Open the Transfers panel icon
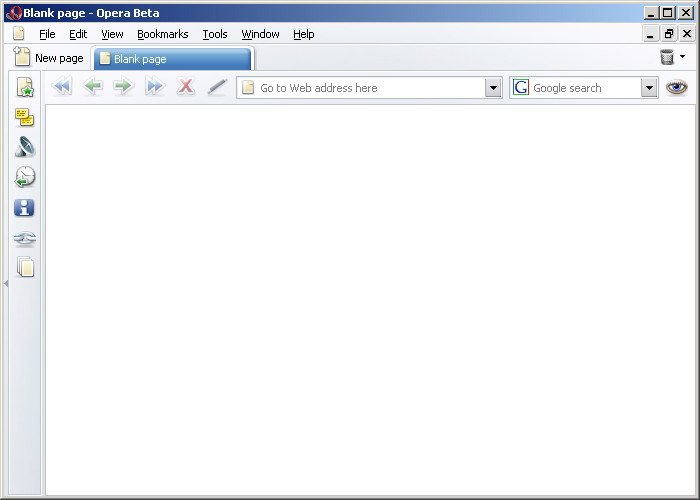 [x=25, y=147]
